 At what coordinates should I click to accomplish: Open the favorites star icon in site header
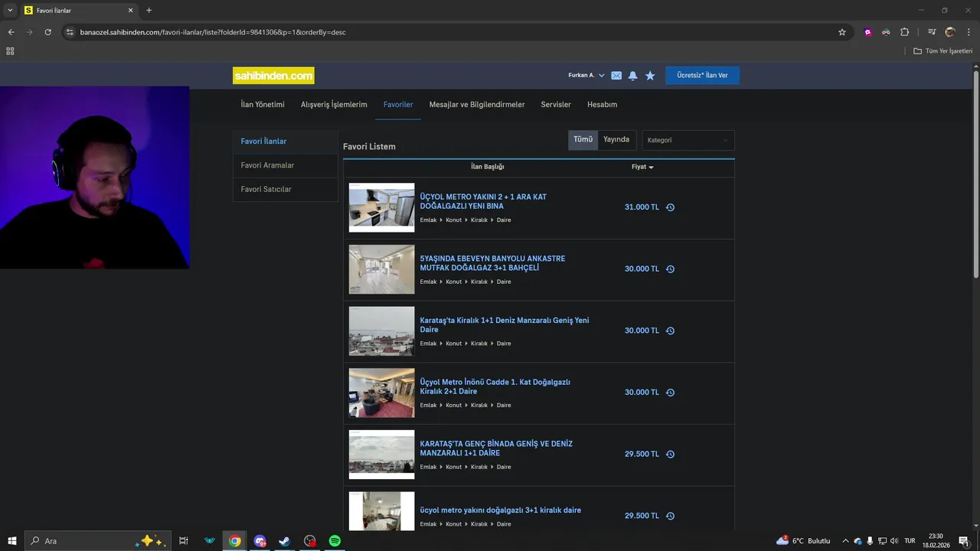(650, 76)
